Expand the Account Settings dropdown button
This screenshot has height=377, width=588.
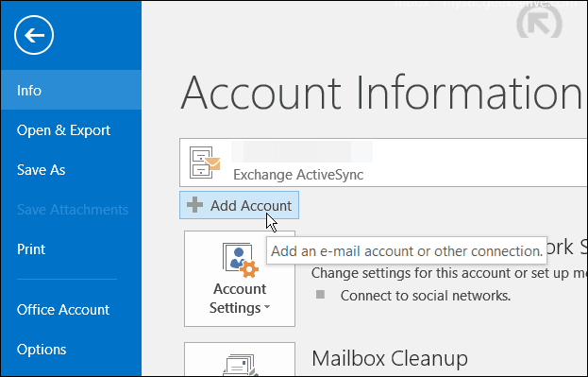click(x=240, y=279)
